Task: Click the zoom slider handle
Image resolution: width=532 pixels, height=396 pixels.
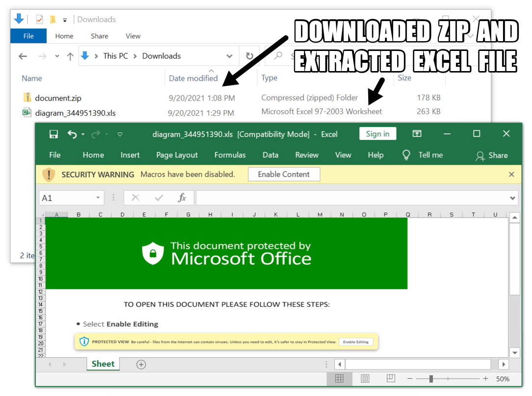Action: (x=431, y=379)
